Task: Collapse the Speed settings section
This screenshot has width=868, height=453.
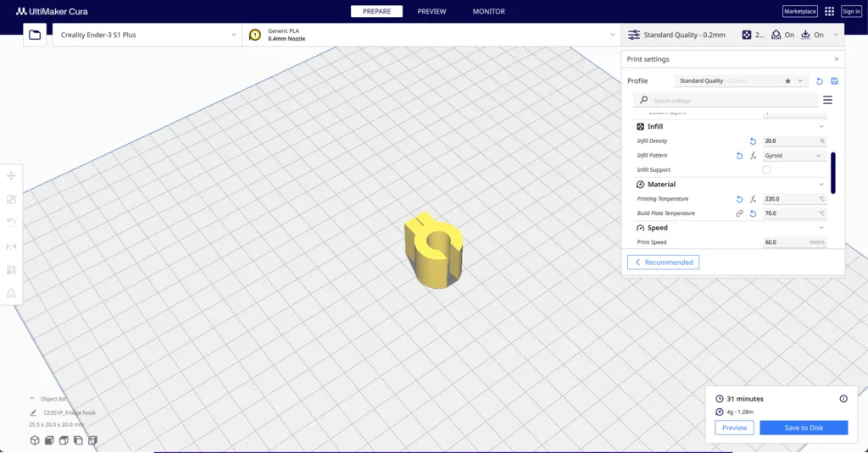Action: tap(821, 228)
